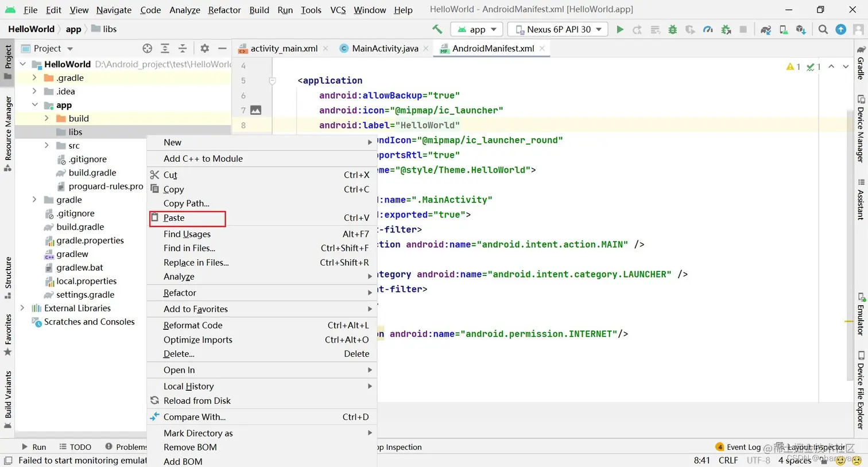Toggle the Build Variants tool window
Screen dimensions: 868x467
[x=8, y=399]
